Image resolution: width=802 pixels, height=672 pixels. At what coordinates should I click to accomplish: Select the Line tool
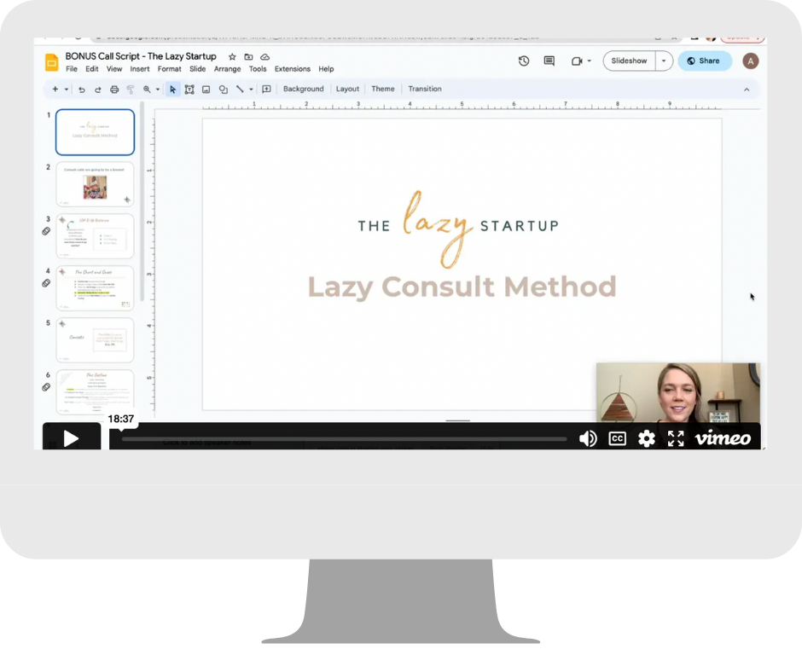pos(240,90)
